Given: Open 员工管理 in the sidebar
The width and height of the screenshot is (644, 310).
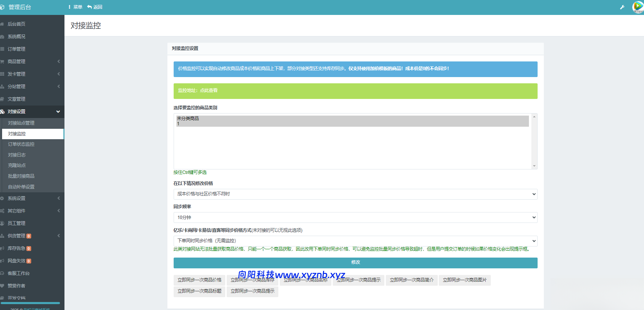Looking at the screenshot, I should coord(32,223).
